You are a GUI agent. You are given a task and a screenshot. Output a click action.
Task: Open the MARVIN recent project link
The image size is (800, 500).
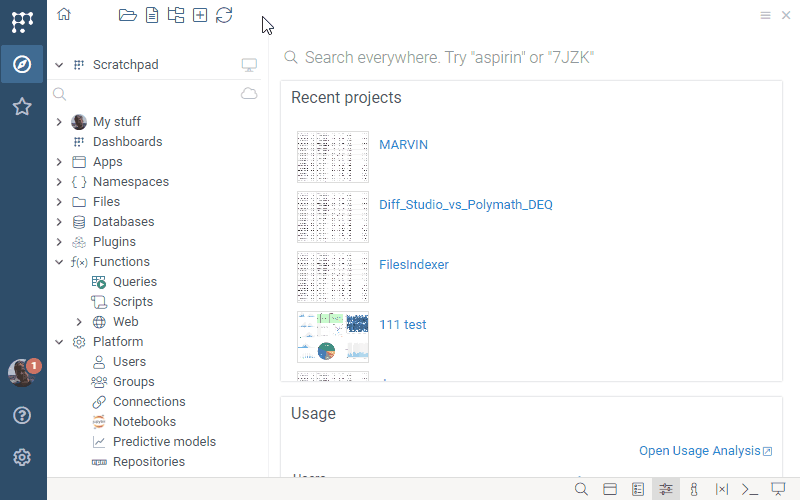click(403, 145)
